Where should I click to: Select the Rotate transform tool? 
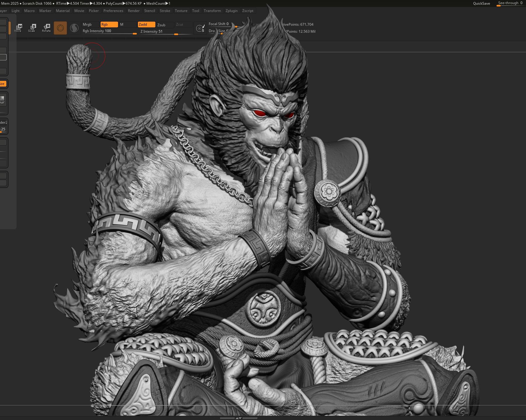pyautogui.click(x=46, y=28)
